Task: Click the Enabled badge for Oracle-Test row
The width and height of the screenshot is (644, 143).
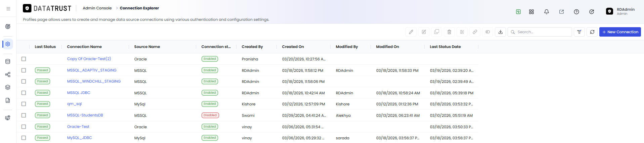Action: click(x=210, y=127)
